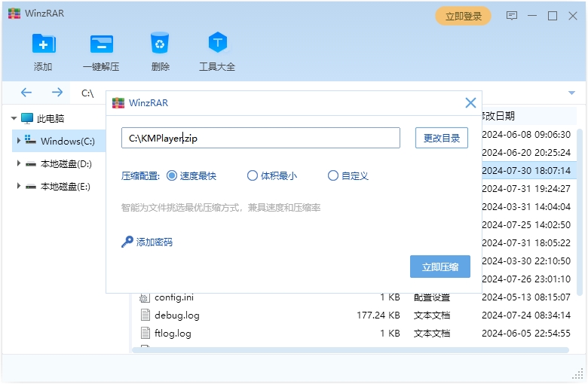Open the address bar dropdown arrow
This screenshot has height=384, width=588.
571,93
